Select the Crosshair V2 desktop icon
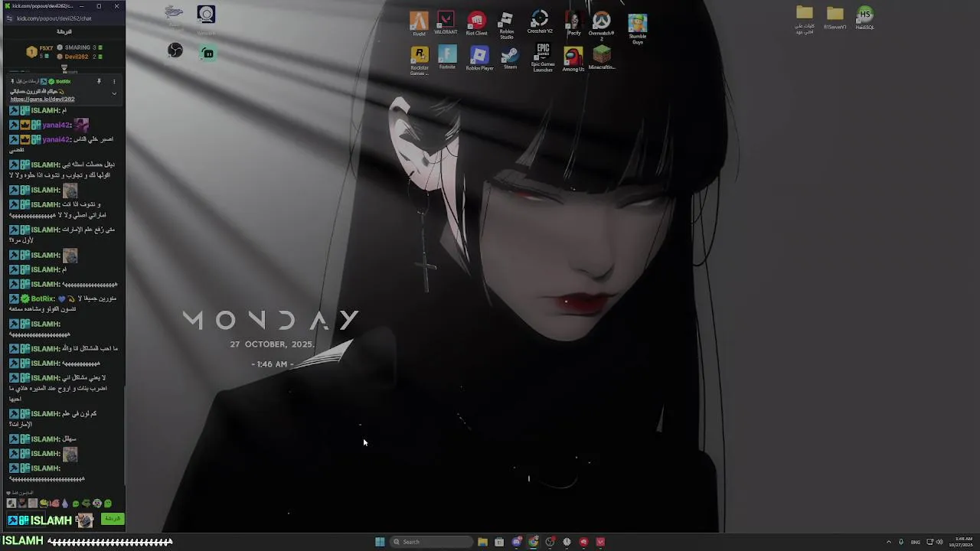Image resolution: width=980 pixels, height=551 pixels. 540,23
